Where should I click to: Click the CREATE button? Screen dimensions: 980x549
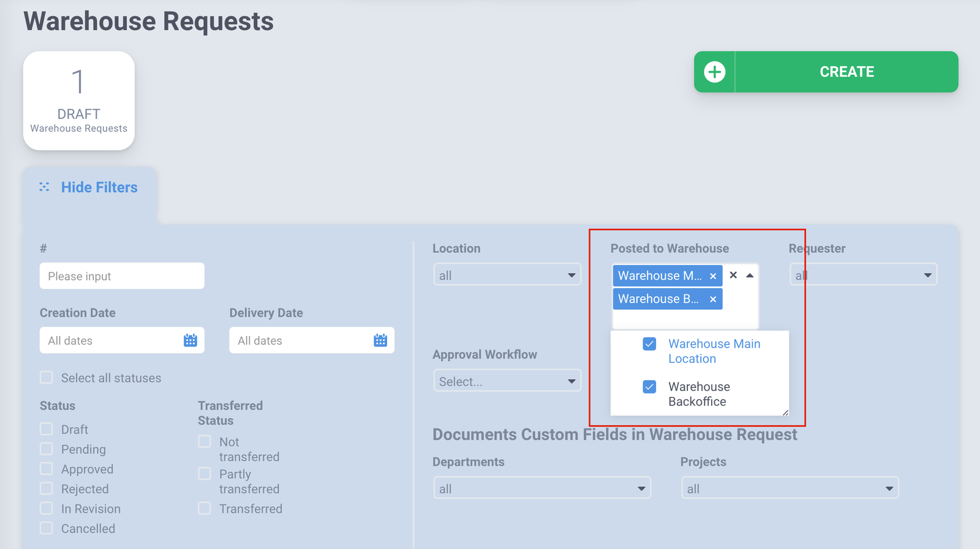[826, 72]
